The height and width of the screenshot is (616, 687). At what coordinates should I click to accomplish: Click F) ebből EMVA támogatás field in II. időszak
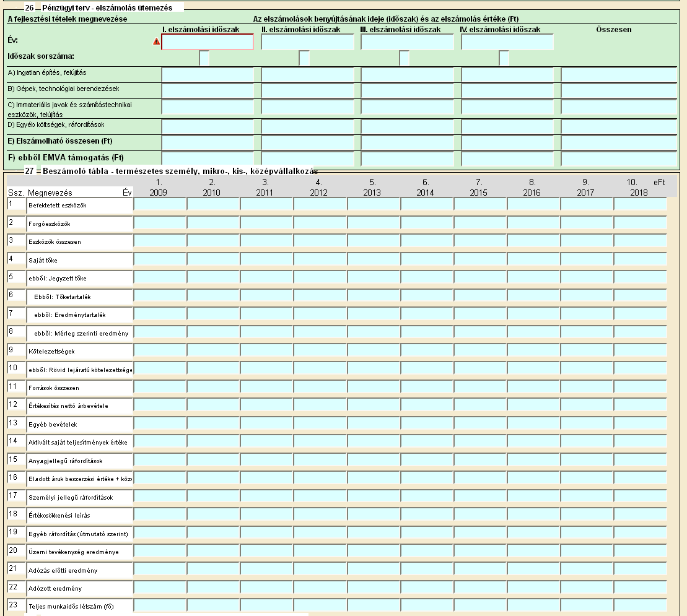click(308, 159)
